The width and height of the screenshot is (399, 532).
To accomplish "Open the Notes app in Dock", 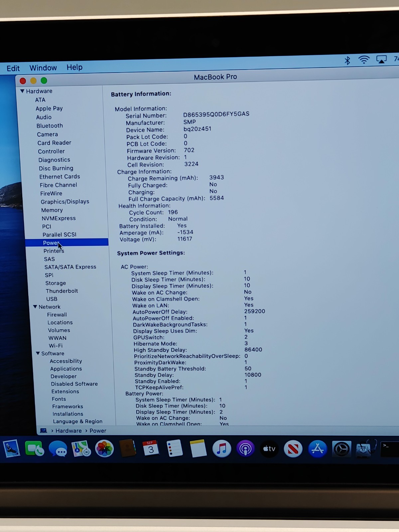I will tap(198, 449).
